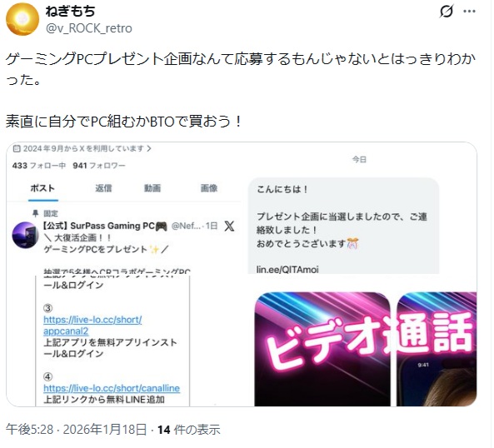Click the X logo beside the pinned post
Screen dimensions: 494x448
pos(229,226)
